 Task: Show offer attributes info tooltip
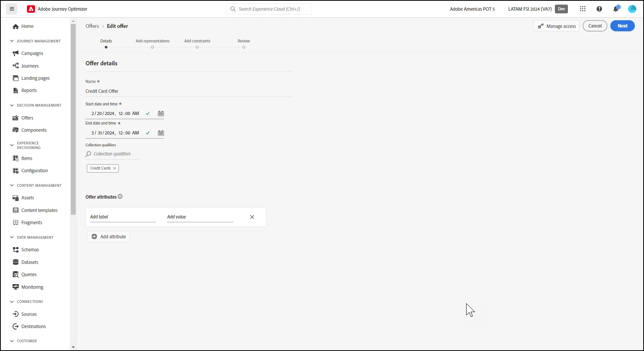click(120, 197)
